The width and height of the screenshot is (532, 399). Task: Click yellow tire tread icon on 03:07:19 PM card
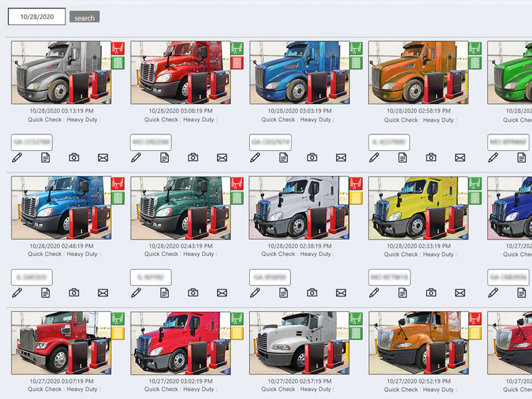(118, 333)
